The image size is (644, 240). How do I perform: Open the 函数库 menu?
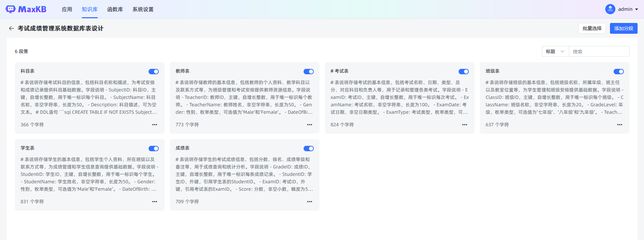(115, 9)
